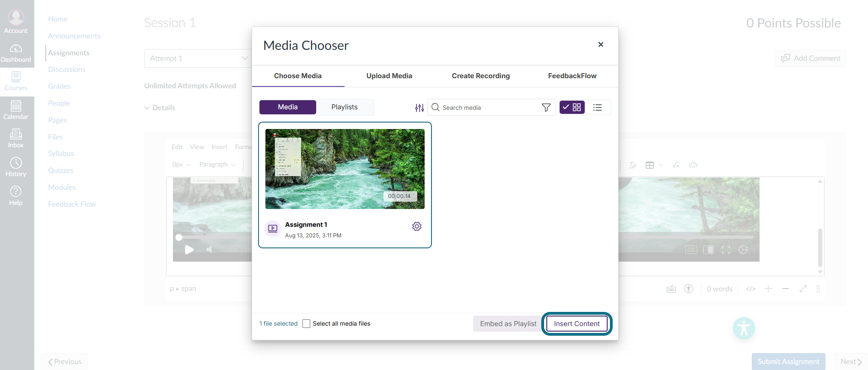Open the editor View menu
Image resolution: width=868 pixels, height=370 pixels.
pyautogui.click(x=197, y=147)
